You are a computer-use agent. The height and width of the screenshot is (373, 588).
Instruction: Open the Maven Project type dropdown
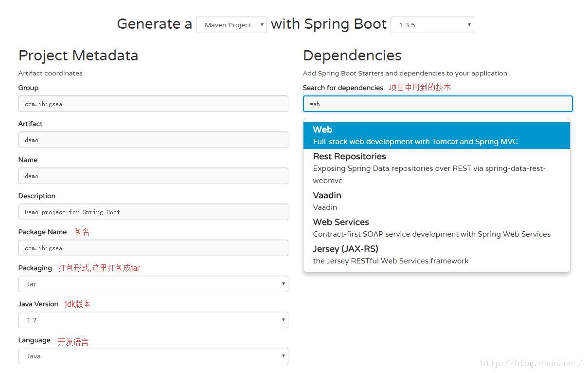[232, 25]
